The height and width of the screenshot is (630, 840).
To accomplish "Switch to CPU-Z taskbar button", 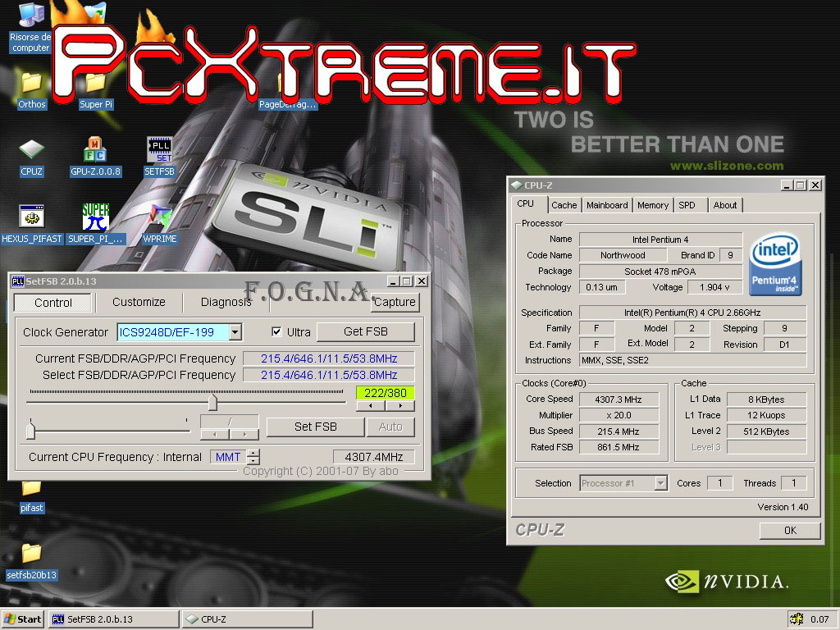I will 247,619.
